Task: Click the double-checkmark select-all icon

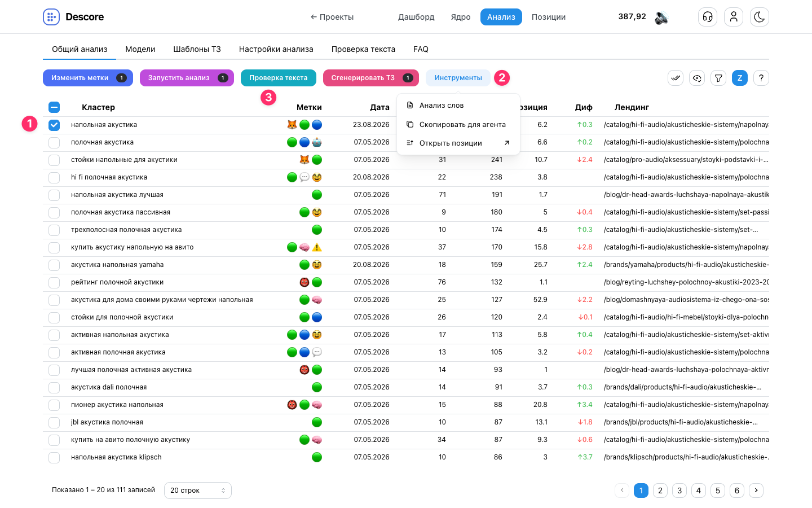Action: 676,78
